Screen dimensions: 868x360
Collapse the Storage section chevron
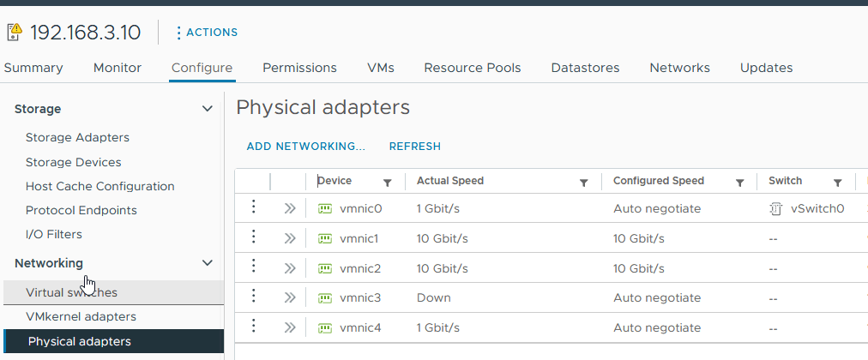(x=207, y=109)
